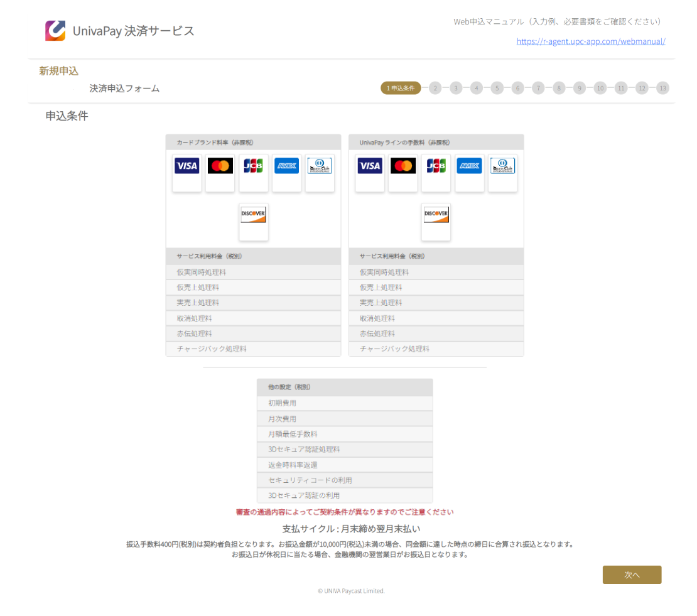Click the red 審査の通過内容 warning text

[345, 512]
